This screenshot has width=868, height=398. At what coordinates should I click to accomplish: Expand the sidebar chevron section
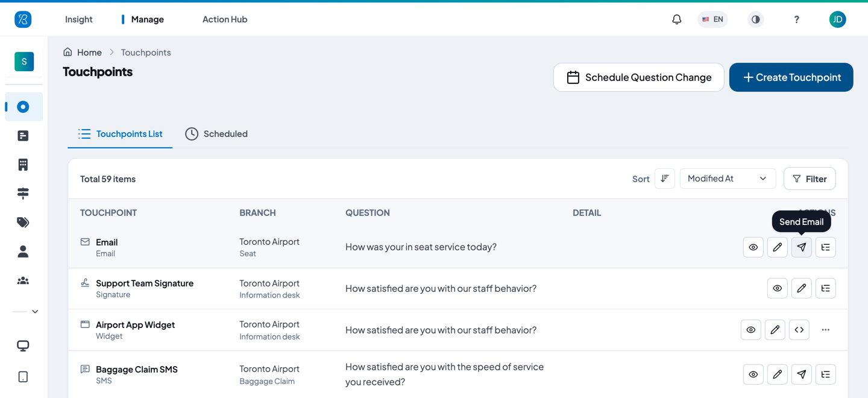tap(35, 312)
